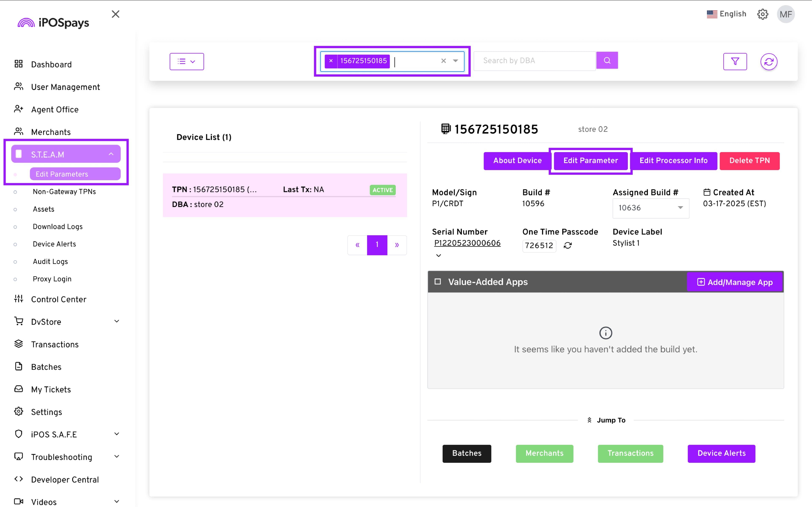Close the sidebar with X icon
Viewport: 812px width, 507px height.
[x=115, y=14]
